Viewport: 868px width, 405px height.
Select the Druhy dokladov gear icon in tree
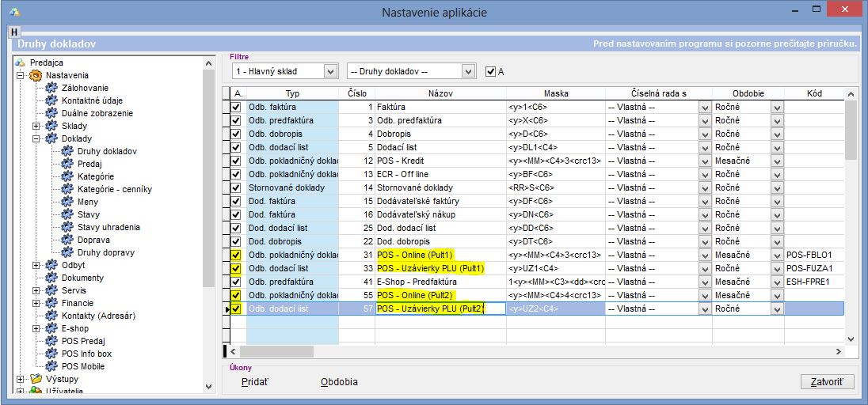click(67, 151)
